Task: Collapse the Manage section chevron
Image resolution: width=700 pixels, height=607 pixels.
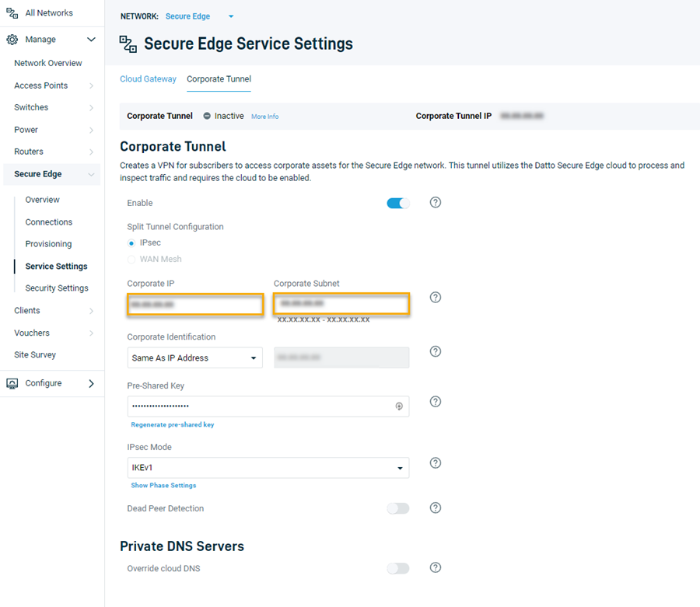Action: click(x=91, y=40)
